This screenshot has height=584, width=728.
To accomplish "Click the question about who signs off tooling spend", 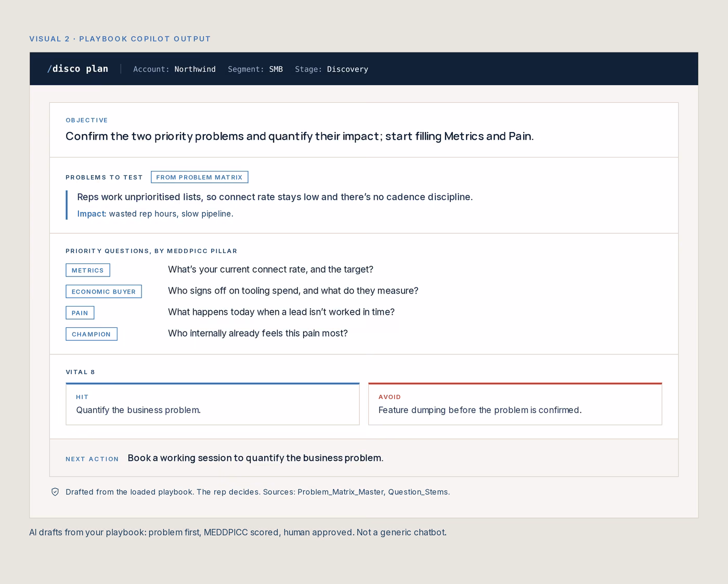I will [x=293, y=291].
